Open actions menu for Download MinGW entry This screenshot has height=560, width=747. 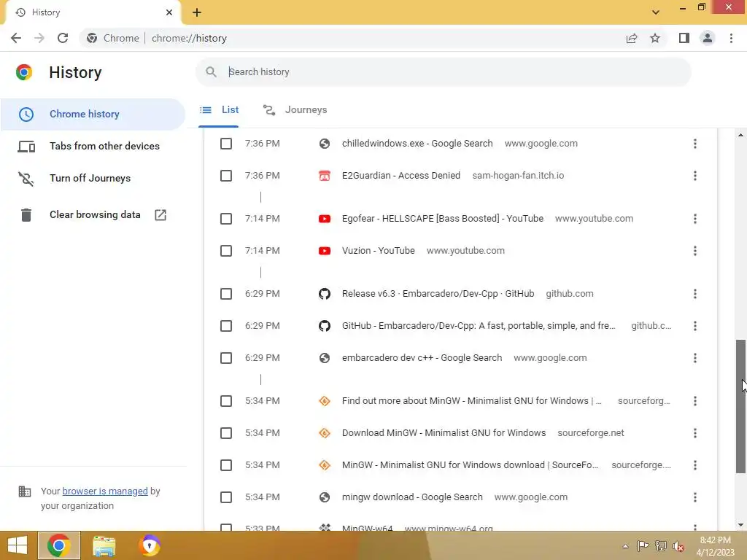click(695, 433)
